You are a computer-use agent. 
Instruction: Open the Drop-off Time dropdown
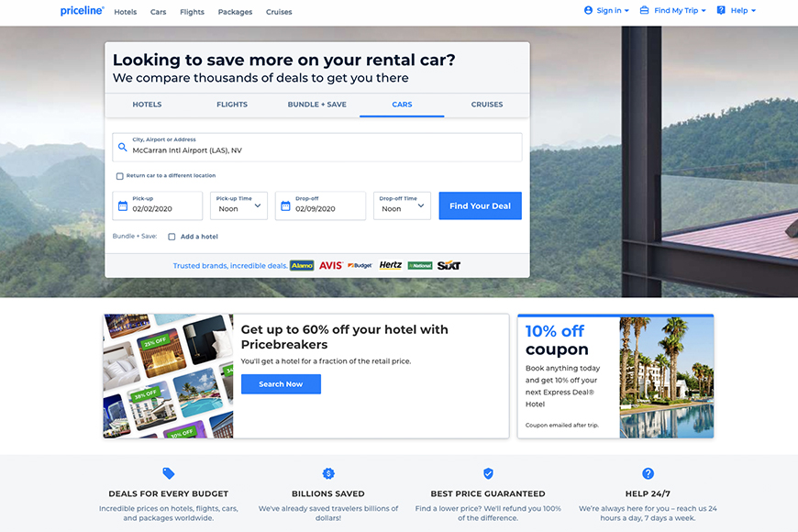click(402, 205)
